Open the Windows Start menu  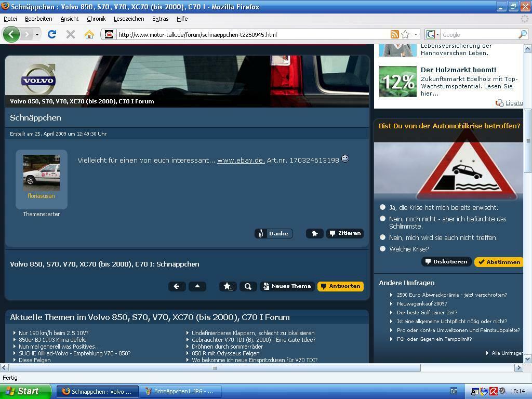(25, 391)
